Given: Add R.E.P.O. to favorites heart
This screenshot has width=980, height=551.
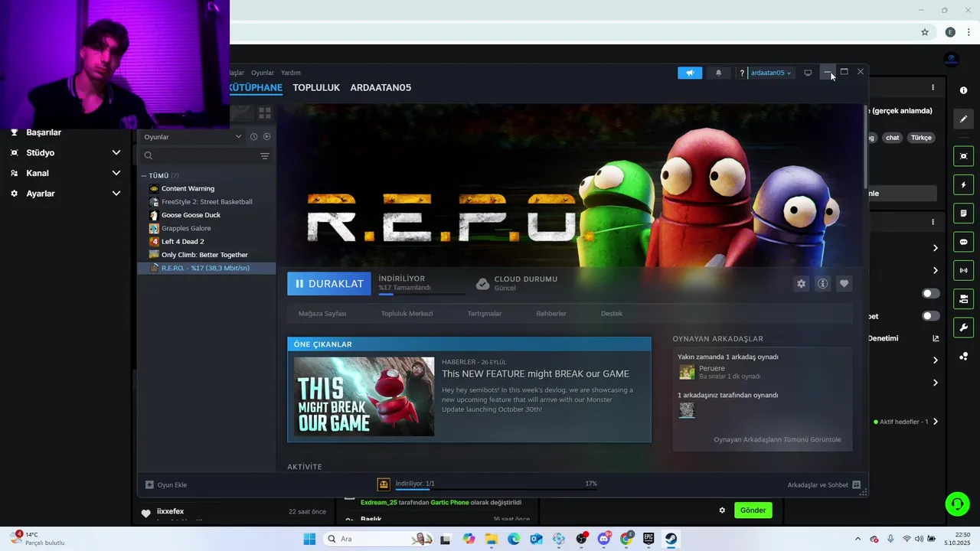Looking at the screenshot, I should coord(844,284).
